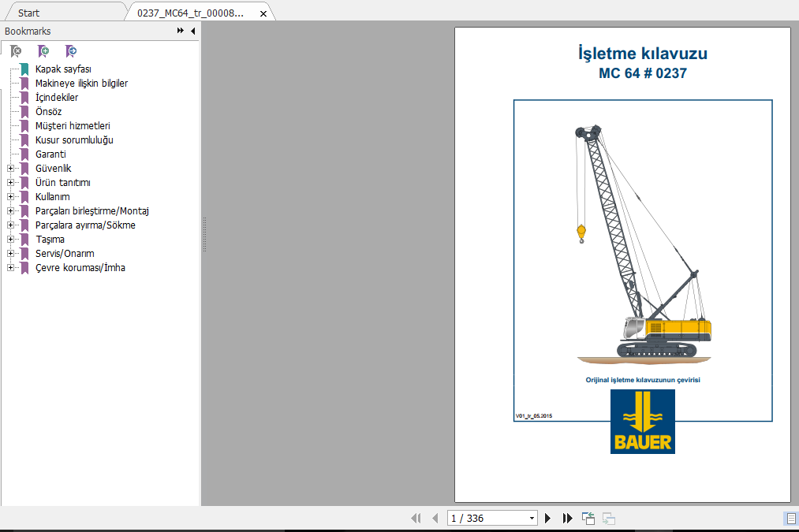Go to the previous page
799x532 pixels.
pyautogui.click(x=435, y=519)
